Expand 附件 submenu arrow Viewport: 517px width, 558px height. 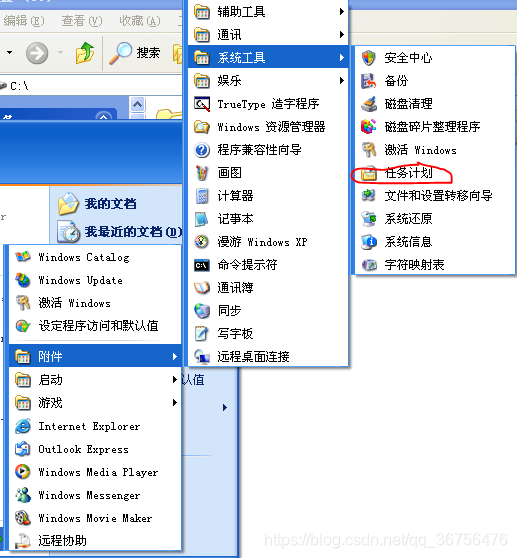(174, 357)
